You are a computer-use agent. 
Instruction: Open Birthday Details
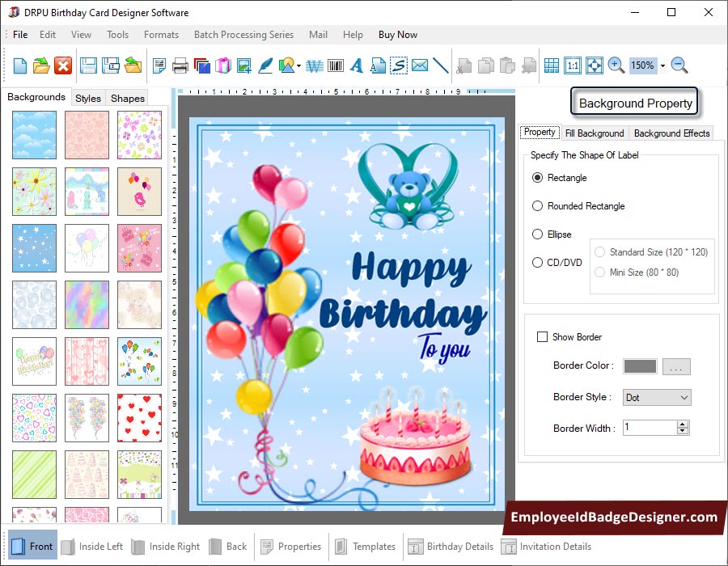(x=451, y=547)
